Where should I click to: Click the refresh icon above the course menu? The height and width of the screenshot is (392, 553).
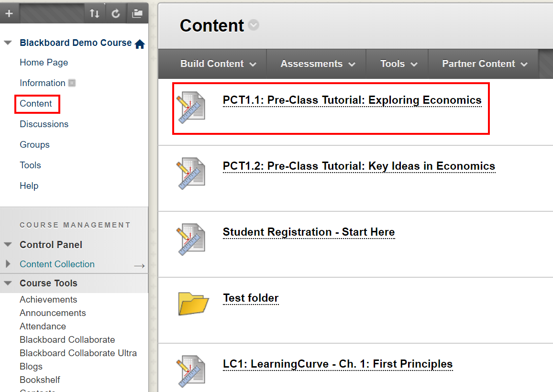click(x=116, y=13)
